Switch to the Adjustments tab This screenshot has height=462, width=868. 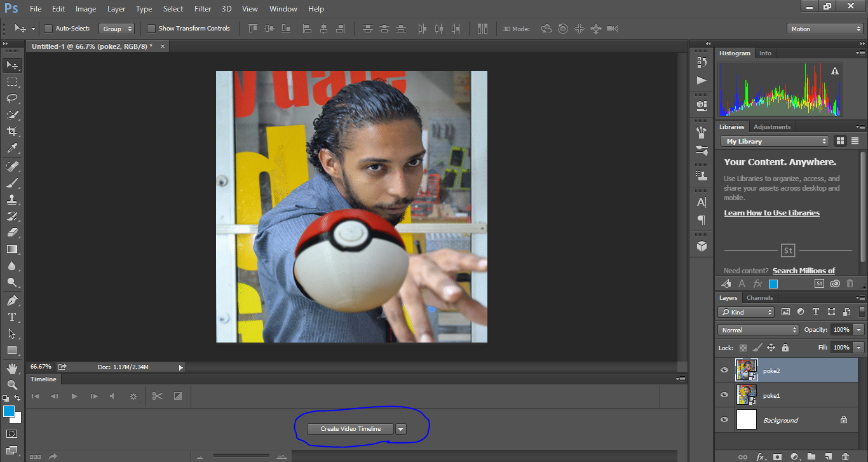pyautogui.click(x=772, y=127)
